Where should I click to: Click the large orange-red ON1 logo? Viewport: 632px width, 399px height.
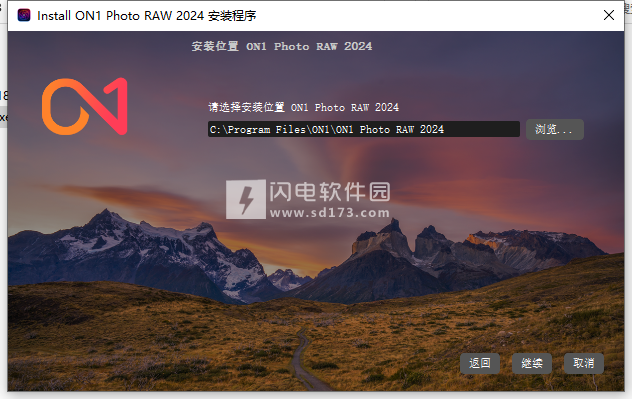pos(85,106)
